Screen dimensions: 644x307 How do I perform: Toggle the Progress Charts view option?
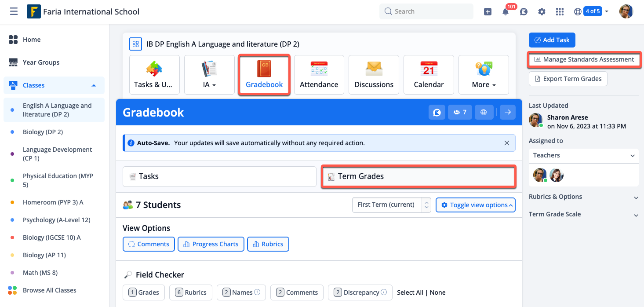click(x=211, y=244)
